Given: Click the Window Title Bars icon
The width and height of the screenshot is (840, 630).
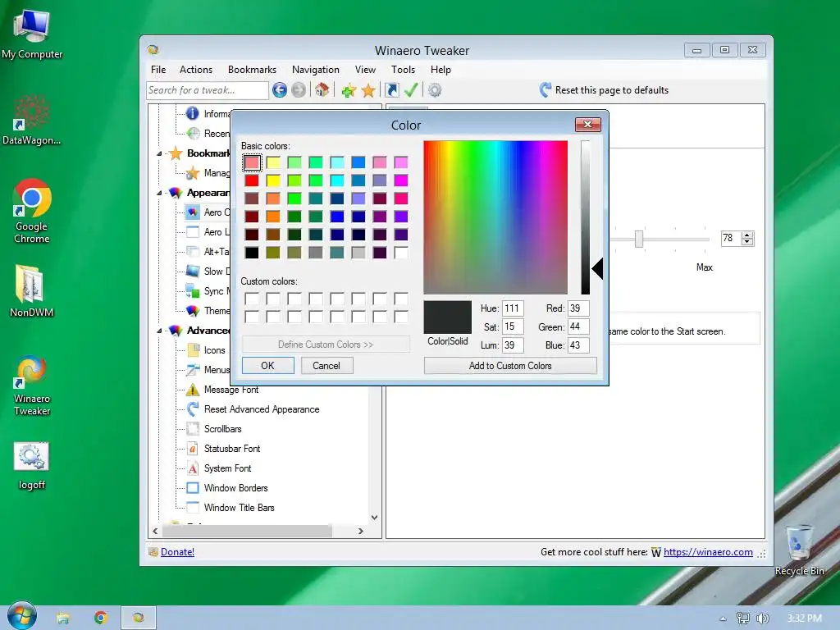Looking at the screenshot, I should 192,507.
